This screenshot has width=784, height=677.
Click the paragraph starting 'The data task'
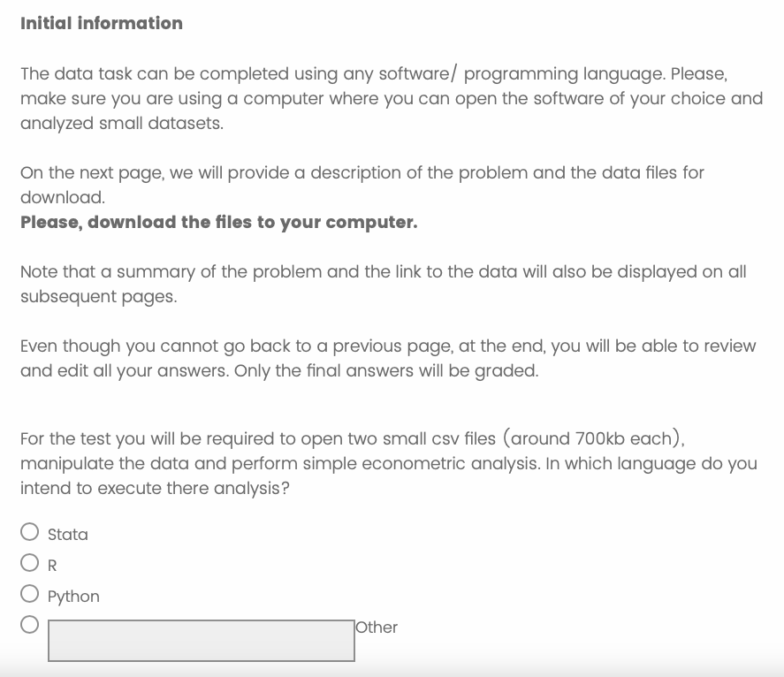pos(391,98)
